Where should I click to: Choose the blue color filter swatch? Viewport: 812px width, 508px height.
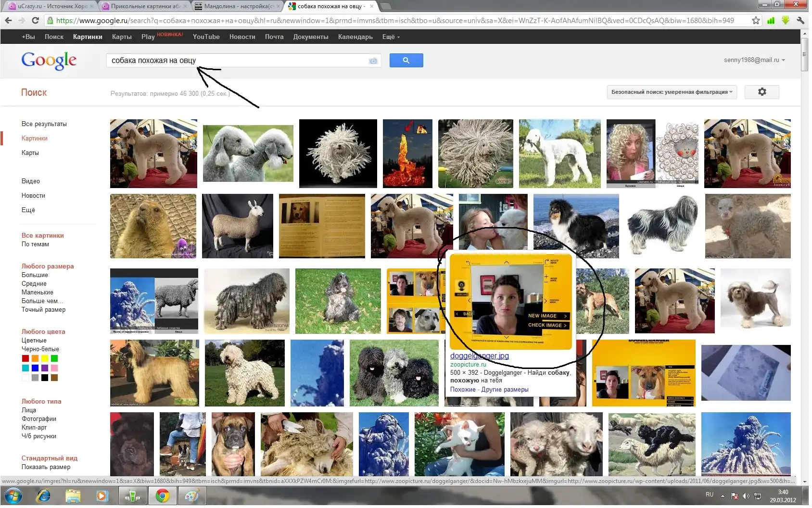(35, 368)
